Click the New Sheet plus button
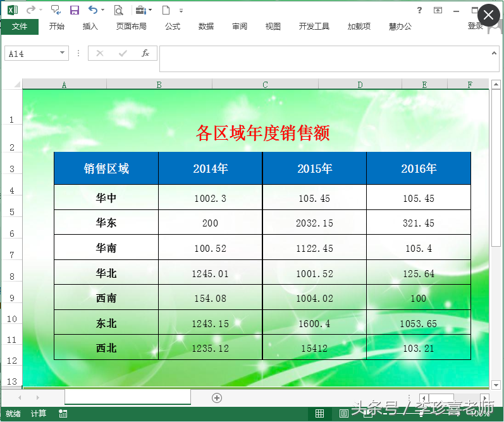 point(217,398)
